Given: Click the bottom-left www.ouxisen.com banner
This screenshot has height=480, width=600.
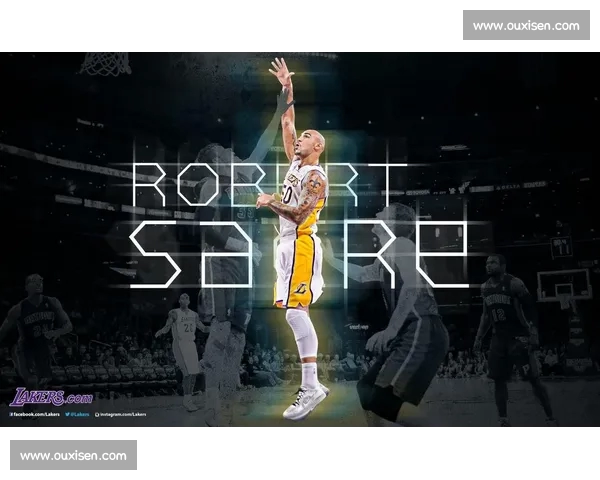Looking at the screenshot, I should point(73,455).
